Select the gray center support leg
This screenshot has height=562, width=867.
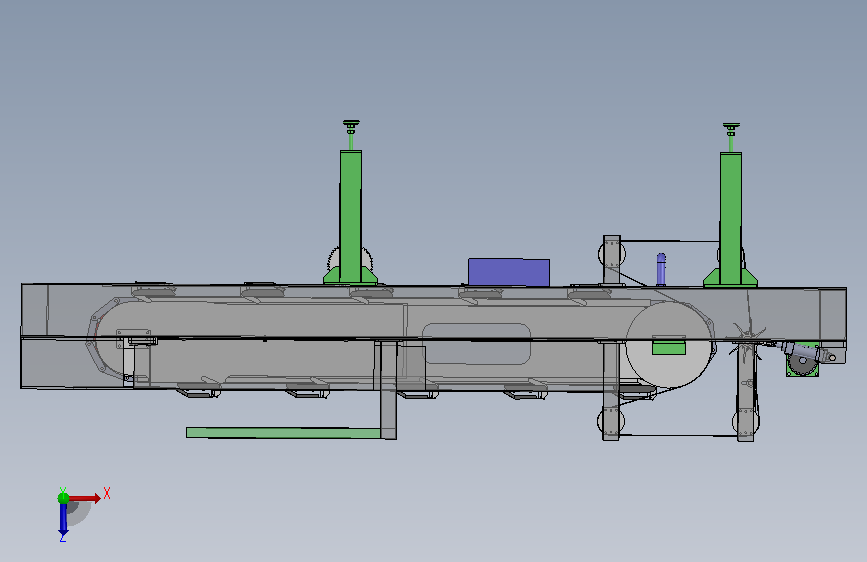388,390
